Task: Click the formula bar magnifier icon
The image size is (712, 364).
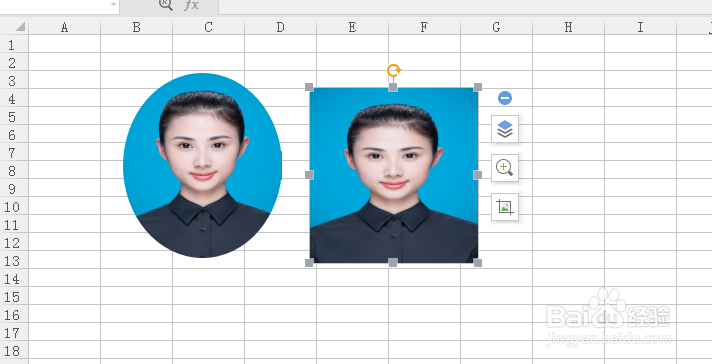Action: click(x=166, y=5)
